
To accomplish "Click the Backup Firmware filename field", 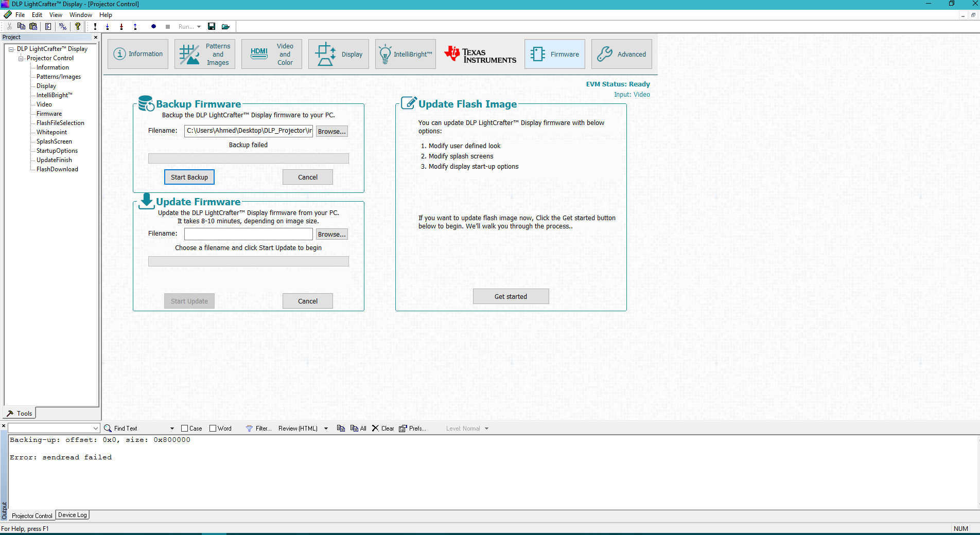I will [249, 131].
